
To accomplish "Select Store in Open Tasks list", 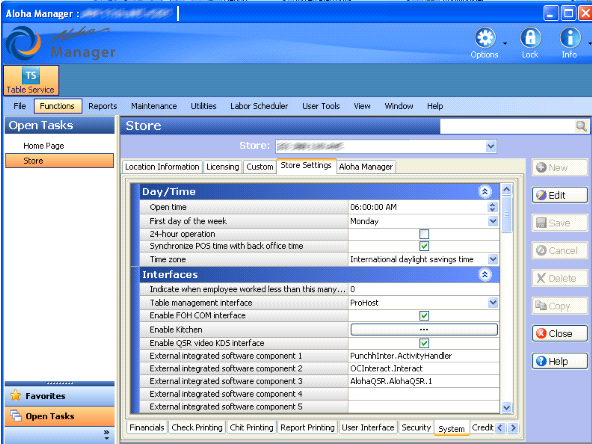I will pyautogui.click(x=59, y=160).
